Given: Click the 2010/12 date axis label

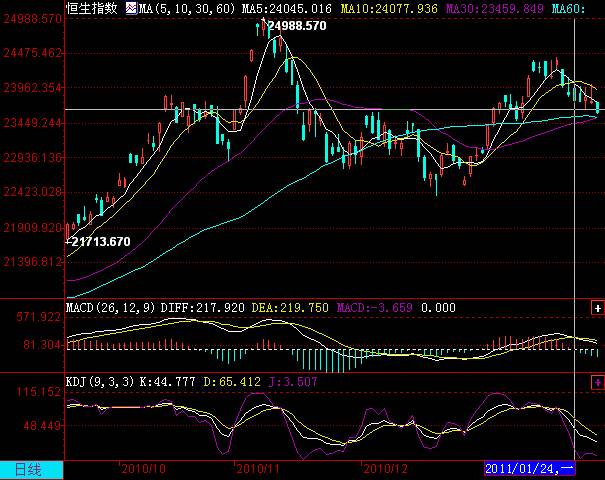Looking at the screenshot, I should point(385,469).
